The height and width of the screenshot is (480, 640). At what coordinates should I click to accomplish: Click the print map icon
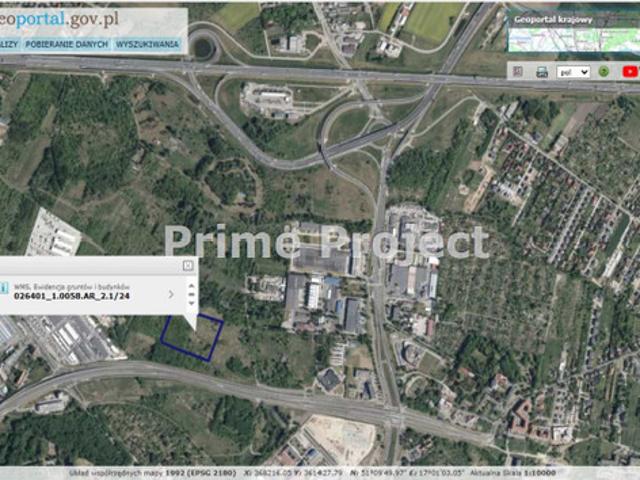(541, 71)
